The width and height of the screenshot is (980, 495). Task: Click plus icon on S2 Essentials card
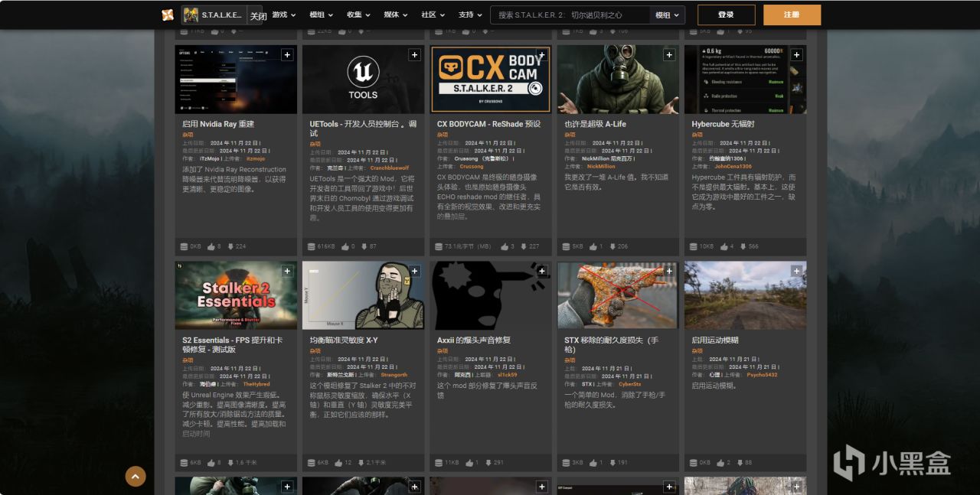(x=287, y=271)
